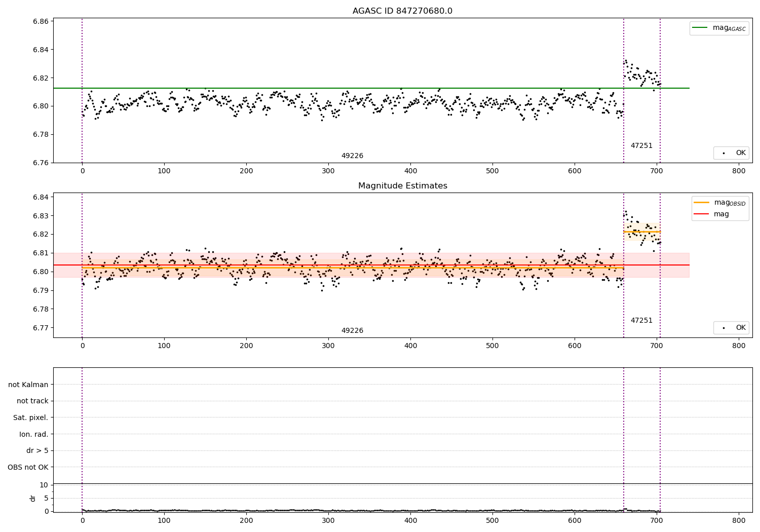
Task: Click the 200 x-tick under the bottom plot
Action: (246, 520)
